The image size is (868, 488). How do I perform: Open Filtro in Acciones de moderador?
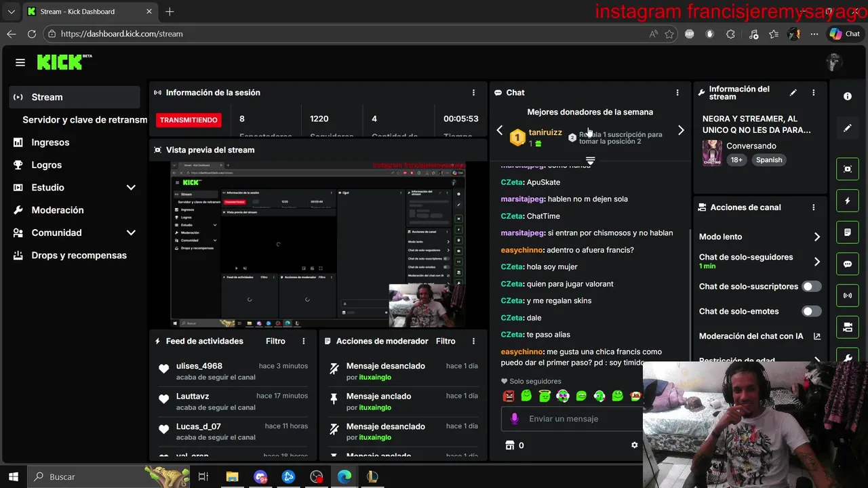tap(446, 341)
